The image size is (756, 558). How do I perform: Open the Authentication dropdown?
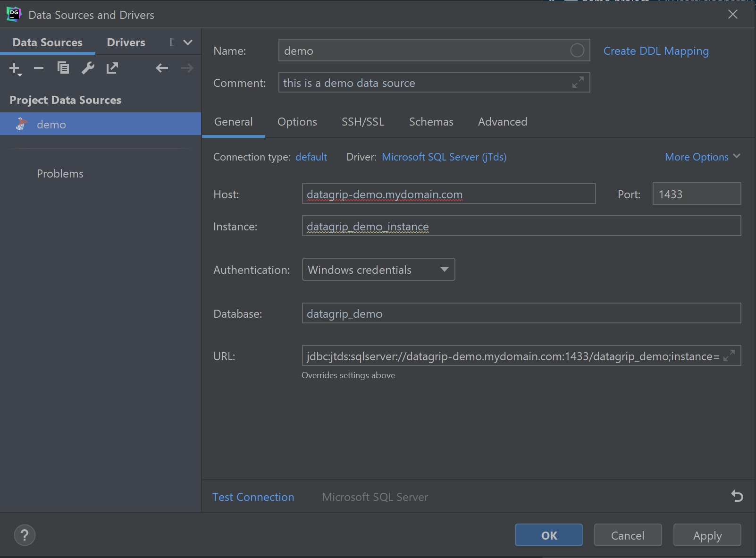(x=378, y=270)
